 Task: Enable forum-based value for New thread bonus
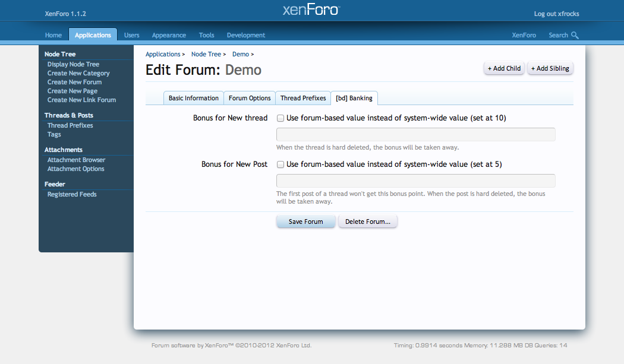[x=281, y=118]
